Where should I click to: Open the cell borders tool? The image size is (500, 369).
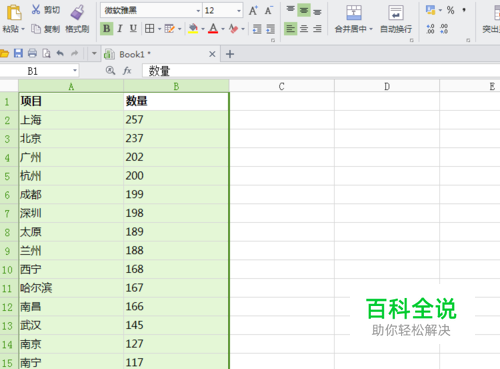coord(150,29)
